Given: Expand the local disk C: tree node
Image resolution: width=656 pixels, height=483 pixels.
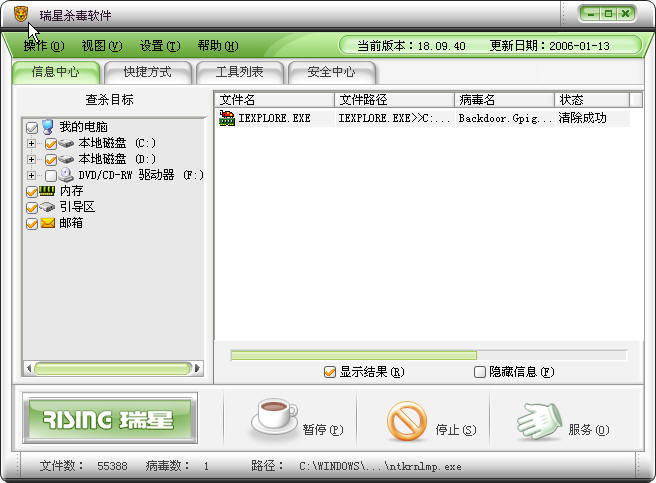Looking at the screenshot, I should [x=31, y=144].
